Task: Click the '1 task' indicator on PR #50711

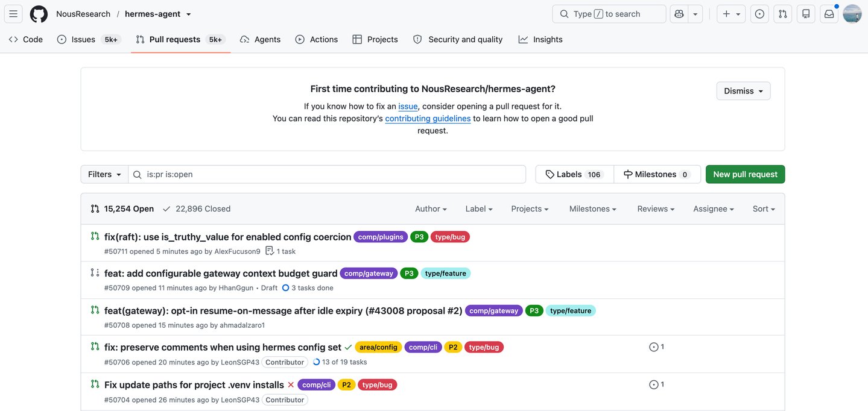Action: pyautogui.click(x=280, y=251)
